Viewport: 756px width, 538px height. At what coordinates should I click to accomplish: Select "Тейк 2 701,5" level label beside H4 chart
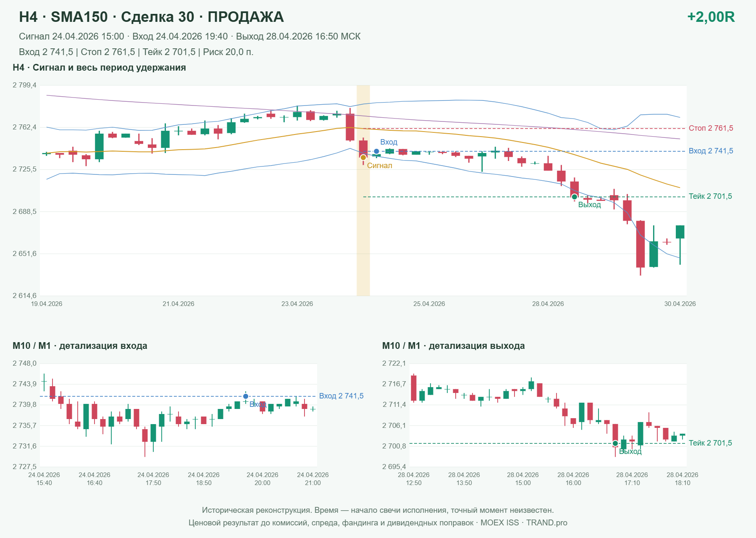(x=710, y=196)
